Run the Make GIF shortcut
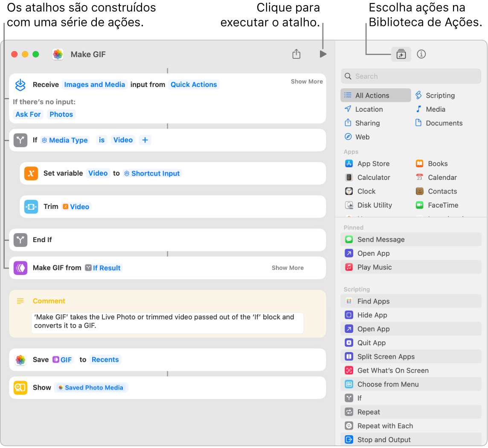Screen dimensions: 488x448 coord(323,54)
